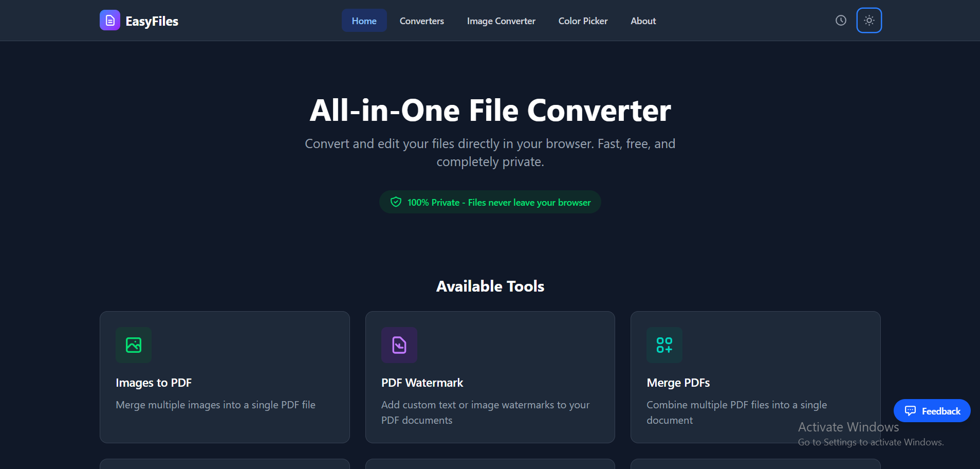Select the green Images to PDF icon

[x=133, y=345]
